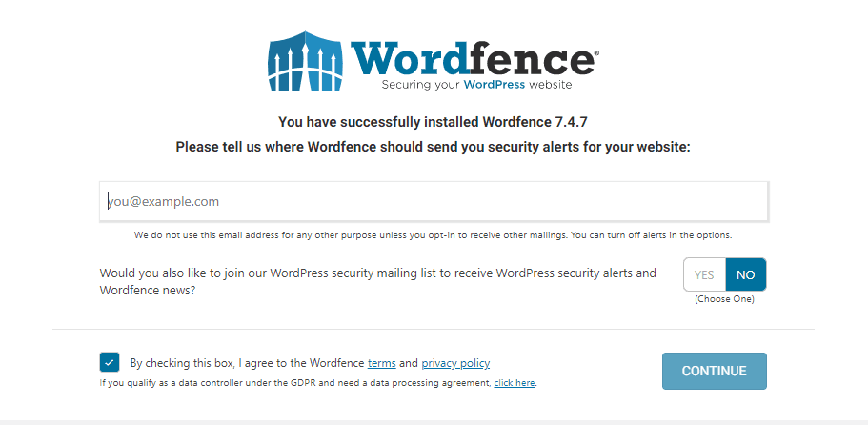Click the horizontal divider above the agreement
868x425 pixels.
434,330
